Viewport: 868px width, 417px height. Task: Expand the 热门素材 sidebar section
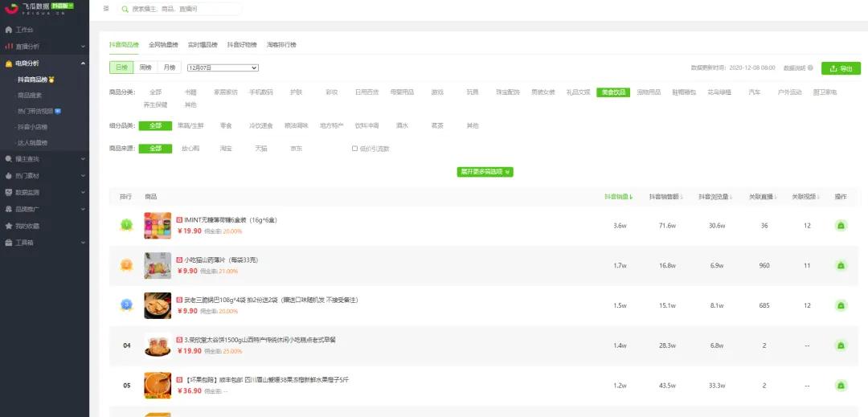pyautogui.click(x=83, y=176)
